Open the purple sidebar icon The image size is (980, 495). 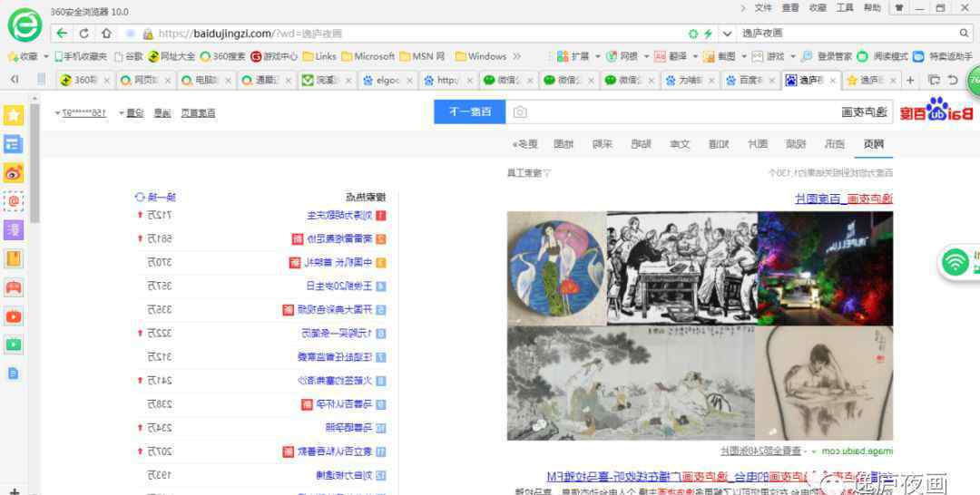tap(14, 229)
